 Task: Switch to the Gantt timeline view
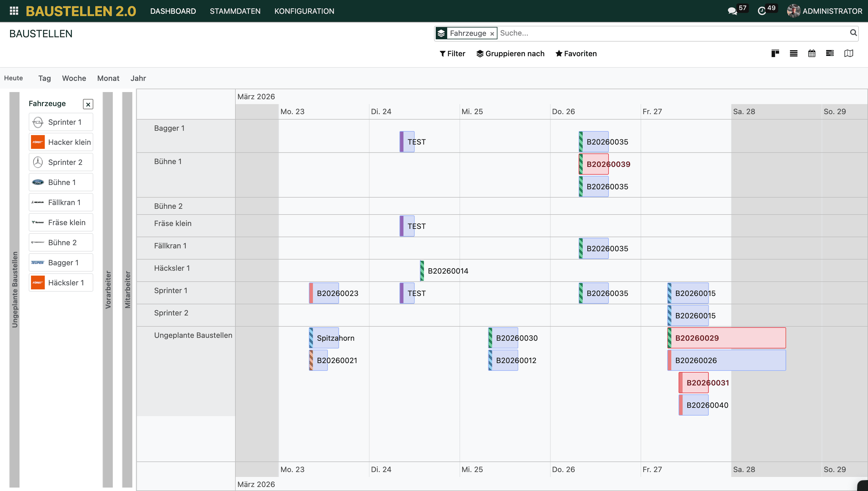coord(830,53)
